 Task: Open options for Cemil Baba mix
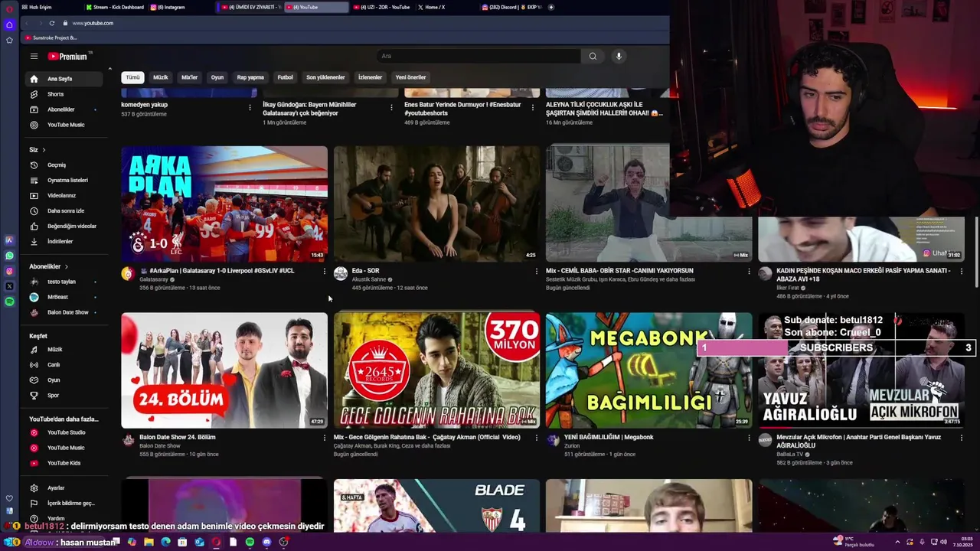749,271
